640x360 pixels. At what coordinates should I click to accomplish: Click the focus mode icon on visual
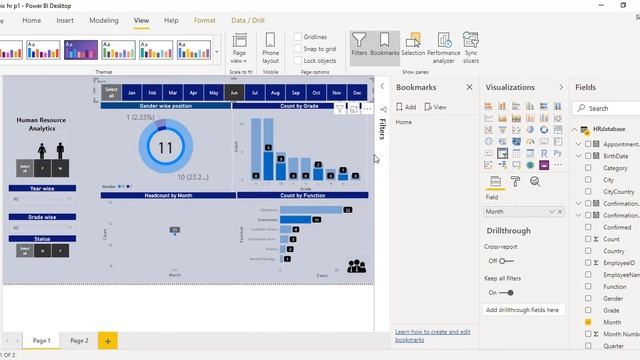[x=353, y=109]
